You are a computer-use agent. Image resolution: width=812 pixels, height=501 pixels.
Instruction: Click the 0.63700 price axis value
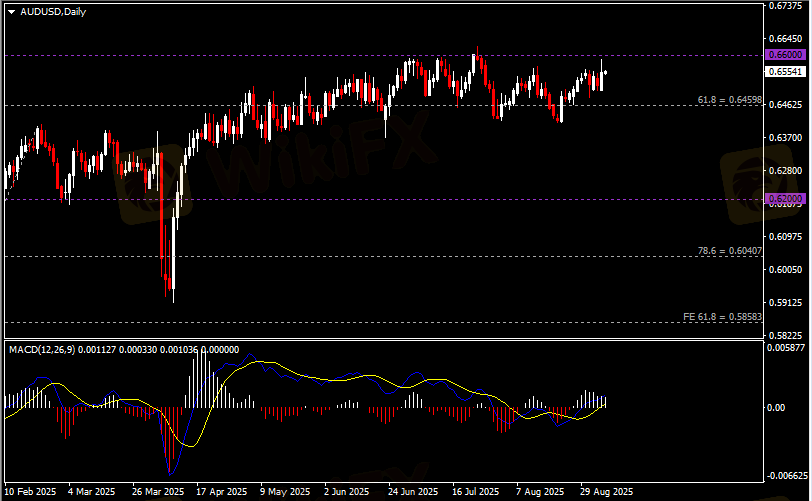pyautogui.click(x=785, y=137)
